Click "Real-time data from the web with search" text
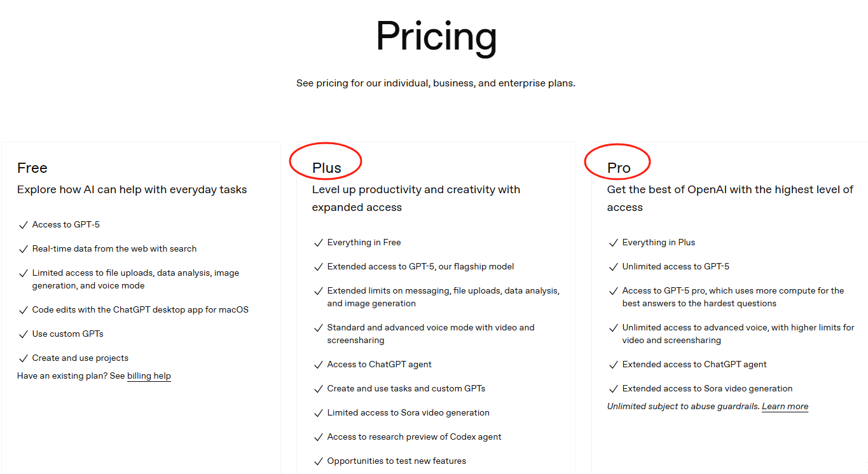The image size is (868, 474). click(114, 249)
